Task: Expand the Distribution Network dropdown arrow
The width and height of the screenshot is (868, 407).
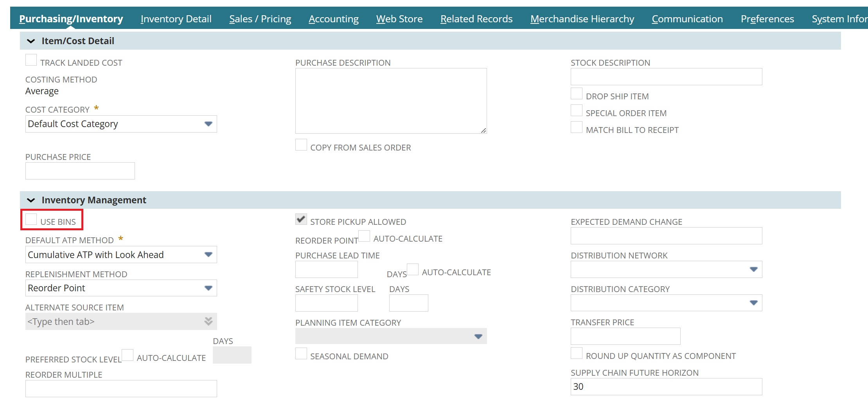Action: [753, 269]
